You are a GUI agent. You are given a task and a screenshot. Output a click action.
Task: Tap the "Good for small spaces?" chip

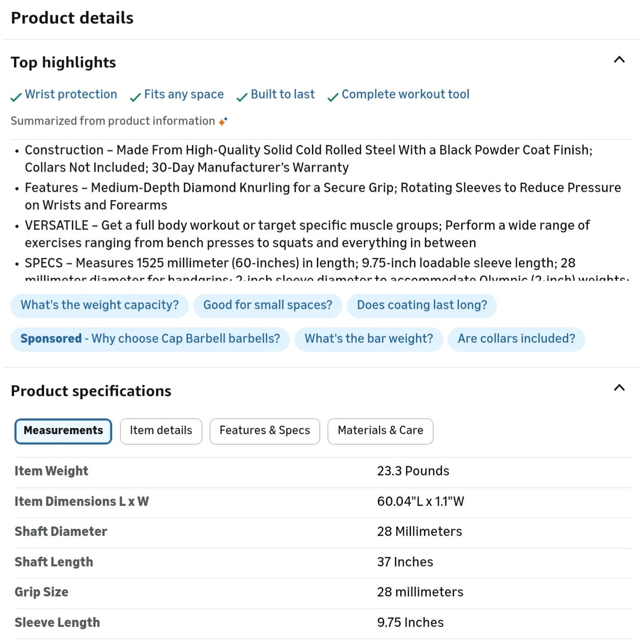(268, 305)
